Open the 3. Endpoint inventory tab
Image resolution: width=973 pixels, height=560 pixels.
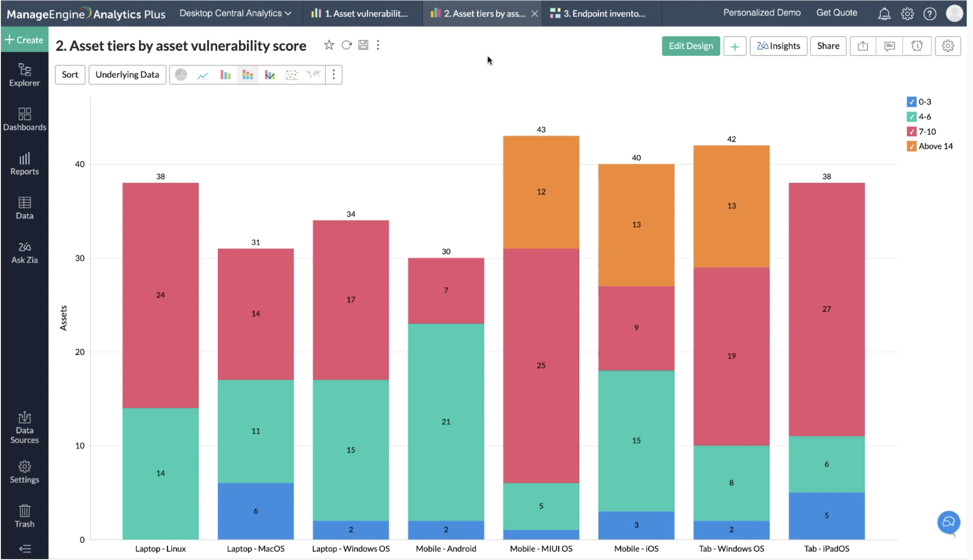tap(598, 13)
